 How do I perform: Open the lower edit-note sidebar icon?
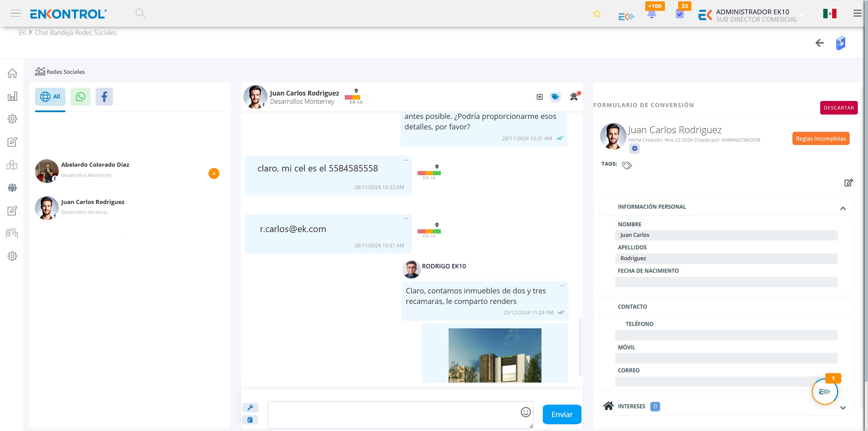point(12,210)
